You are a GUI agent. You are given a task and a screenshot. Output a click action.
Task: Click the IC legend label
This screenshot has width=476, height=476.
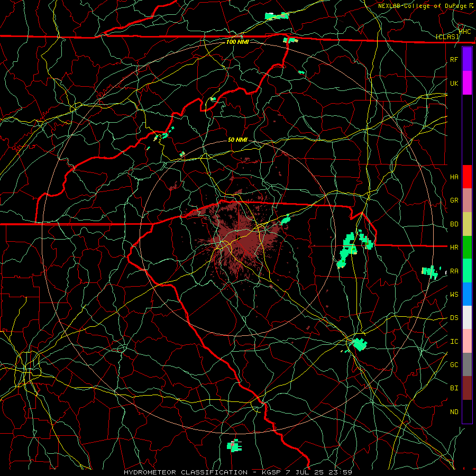click(x=454, y=342)
